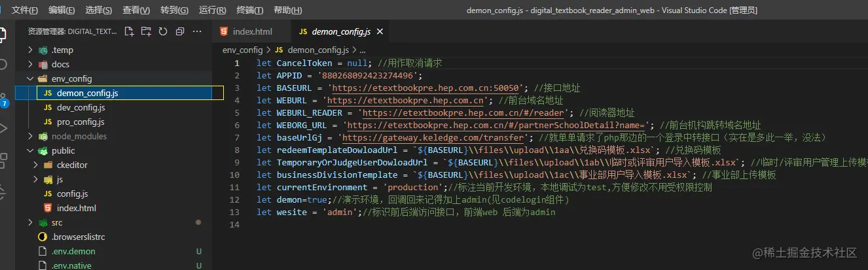Click the CancelToken variable on line 1
868x270 pixels.
click(306, 63)
